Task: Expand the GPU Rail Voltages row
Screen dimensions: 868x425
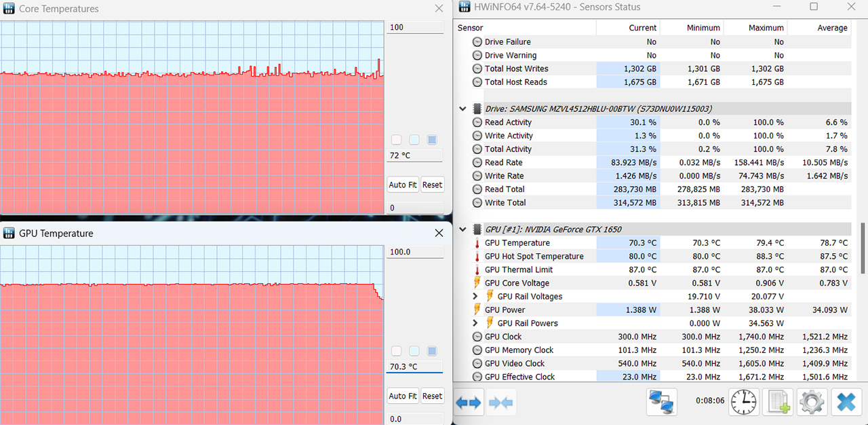Action: pyautogui.click(x=475, y=297)
